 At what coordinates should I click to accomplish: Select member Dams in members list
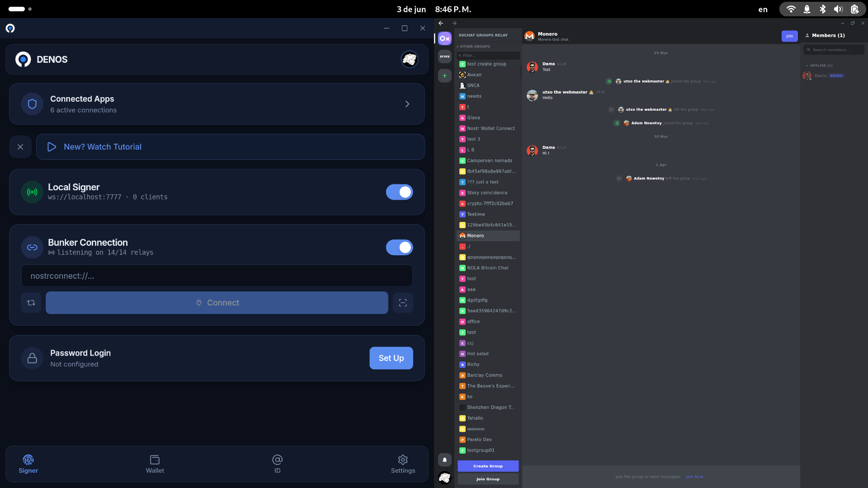[834, 76]
